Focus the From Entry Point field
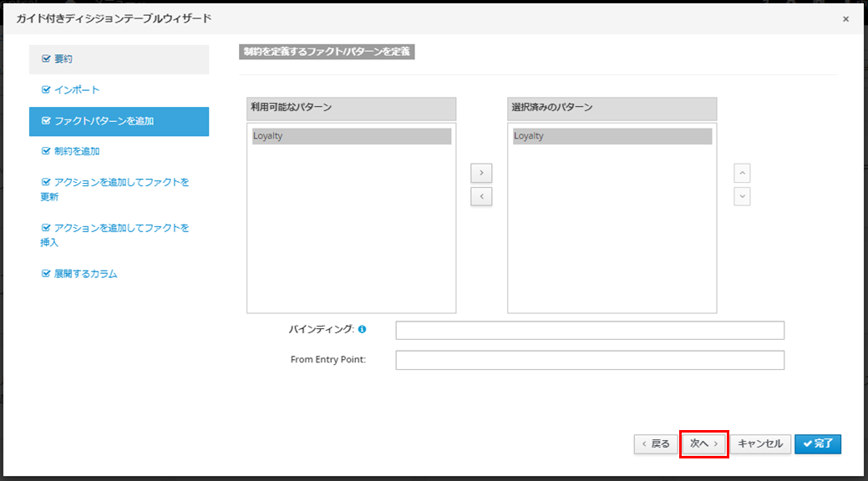The height and width of the screenshot is (481, 868). pyautogui.click(x=590, y=361)
